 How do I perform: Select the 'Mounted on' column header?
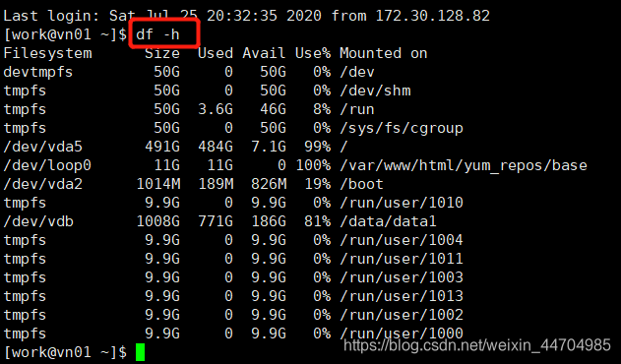(x=384, y=53)
